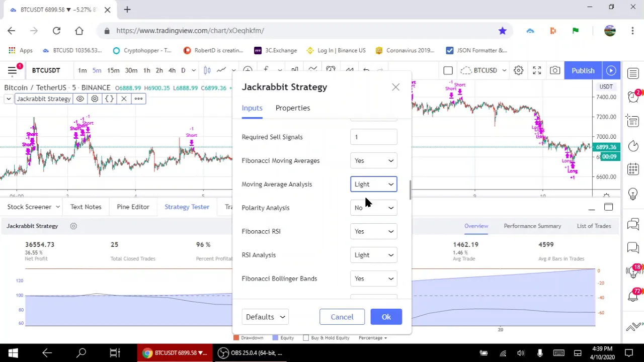Select the 15m timeframe
The height and width of the screenshot is (362, 644).
point(113,70)
